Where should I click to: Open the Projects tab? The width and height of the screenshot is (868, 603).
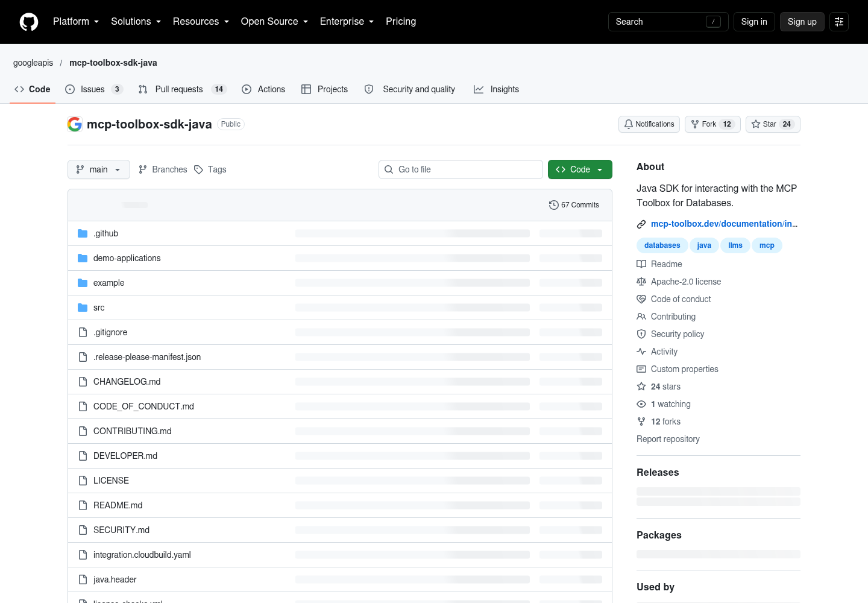(324, 89)
